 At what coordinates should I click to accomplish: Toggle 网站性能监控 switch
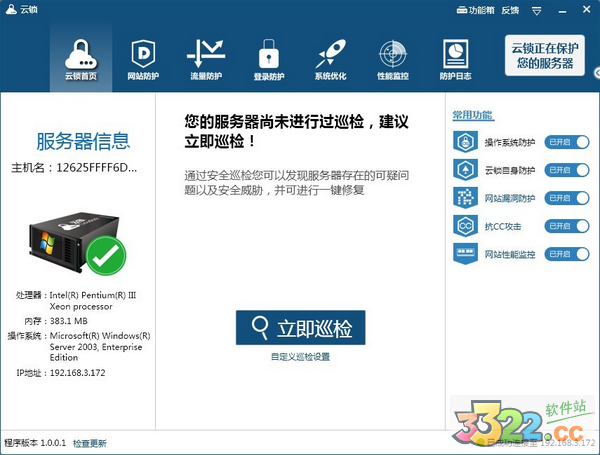click(x=567, y=254)
